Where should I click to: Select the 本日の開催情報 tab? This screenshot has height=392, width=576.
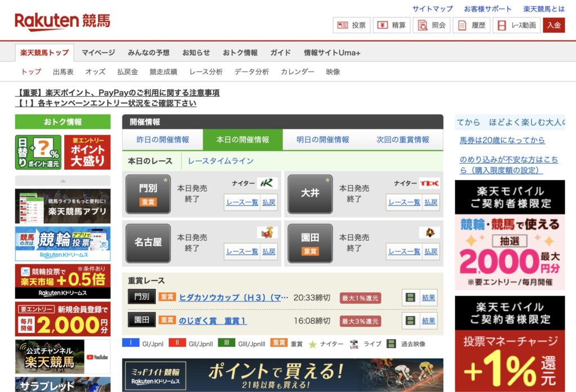coord(242,139)
